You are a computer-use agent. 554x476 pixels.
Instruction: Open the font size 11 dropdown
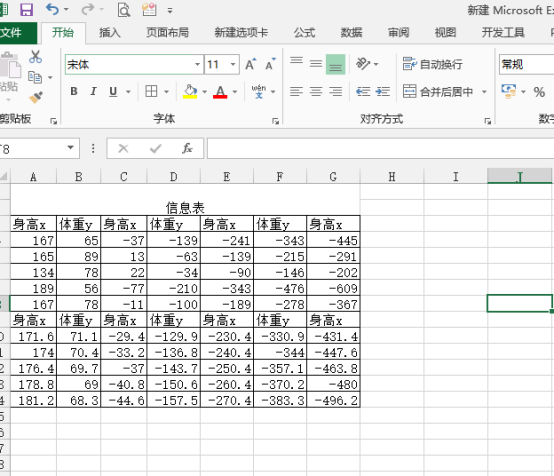pos(233,64)
